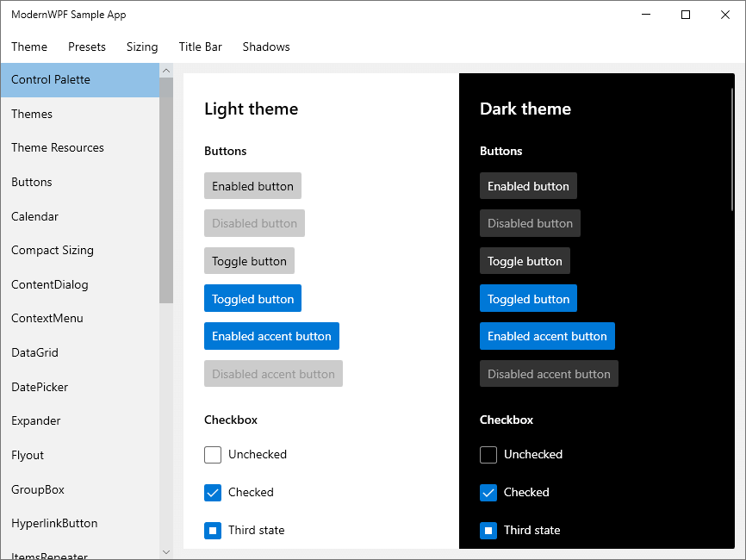The width and height of the screenshot is (746, 560).
Task: Select Compact Sizing in the sidebar
Action: 80,250
